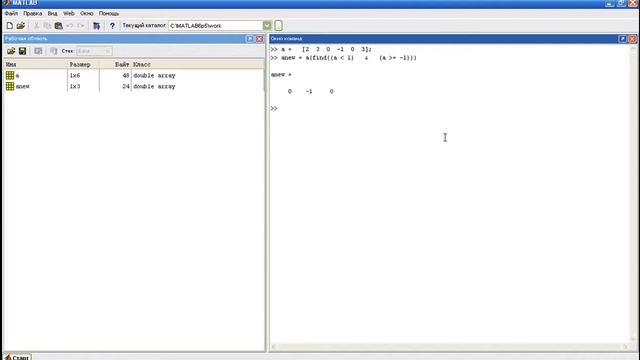
Task: Sort workspace by the Имя column header
Action: (x=36, y=64)
